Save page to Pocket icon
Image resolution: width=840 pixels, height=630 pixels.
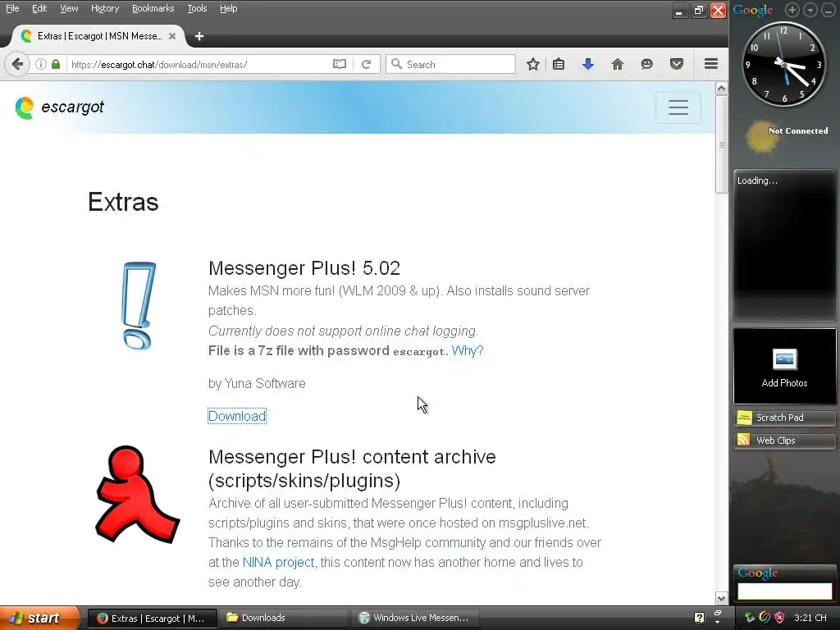click(x=677, y=64)
